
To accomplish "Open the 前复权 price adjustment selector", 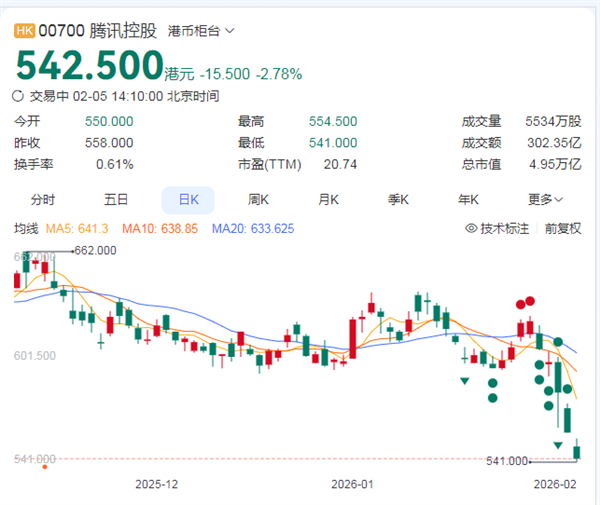I will click(563, 228).
